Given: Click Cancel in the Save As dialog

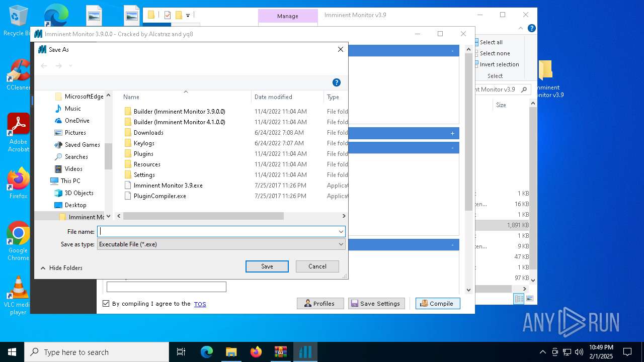Looking at the screenshot, I should 317,266.
